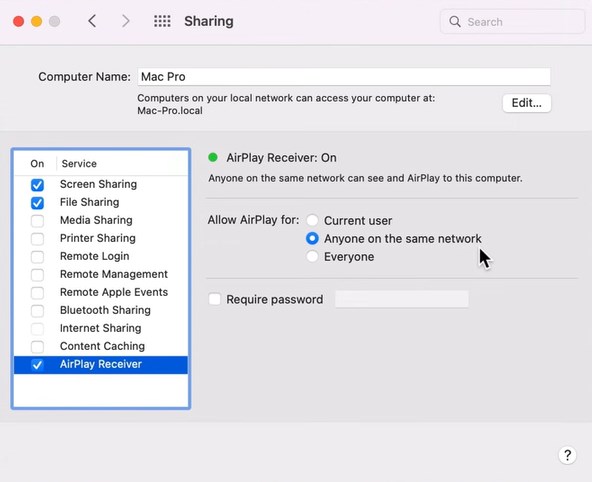Image resolution: width=592 pixels, height=482 pixels.
Task: Select the Bluetooth Sharing service row
Action: pyautogui.click(x=101, y=310)
